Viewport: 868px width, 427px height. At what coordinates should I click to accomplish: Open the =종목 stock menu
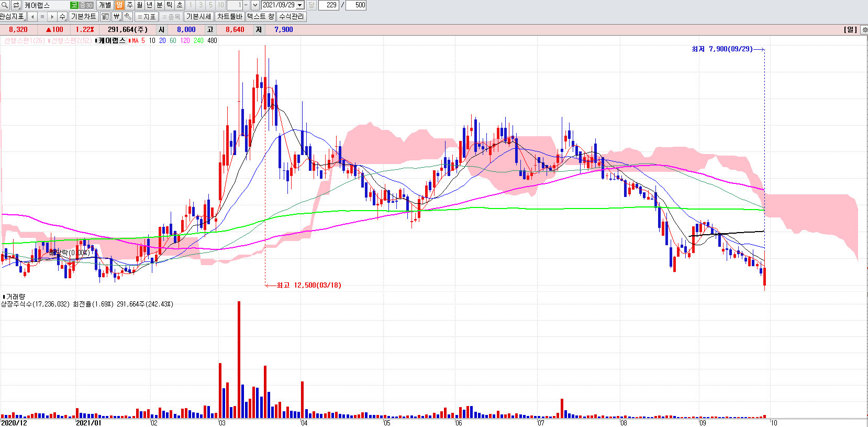tap(171, 17)
